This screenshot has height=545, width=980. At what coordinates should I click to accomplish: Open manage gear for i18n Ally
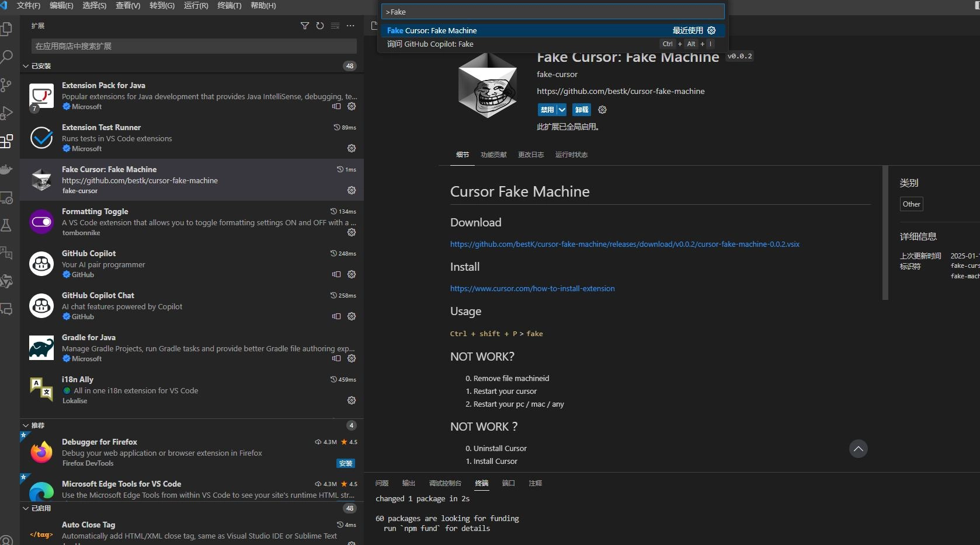point(352,400)
